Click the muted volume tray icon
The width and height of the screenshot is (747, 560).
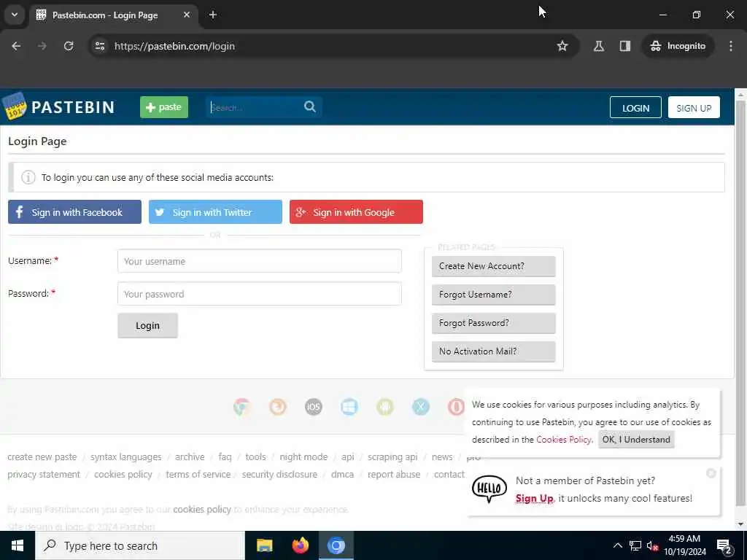click(652, 545)
